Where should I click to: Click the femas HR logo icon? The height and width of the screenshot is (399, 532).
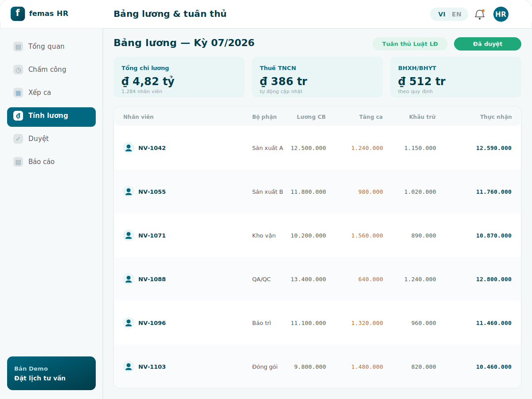coord(18,14)
